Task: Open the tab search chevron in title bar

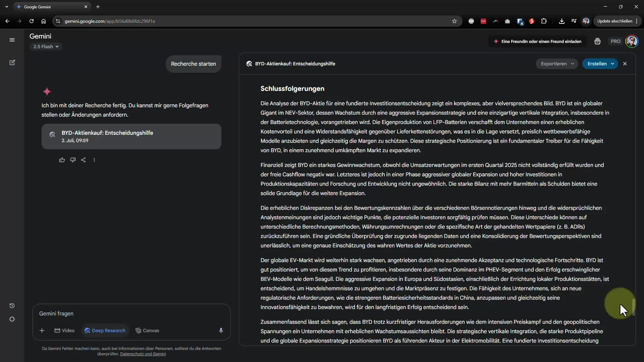Action: [x=7, y=7]
